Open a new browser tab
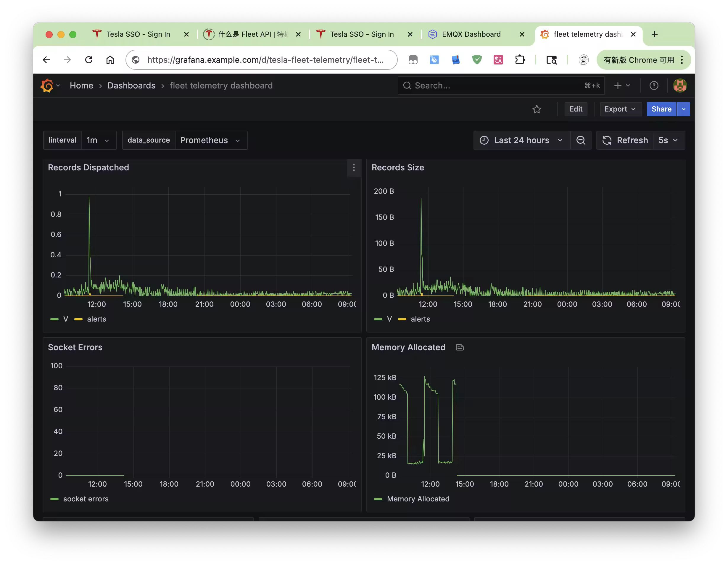 [655, 34]
